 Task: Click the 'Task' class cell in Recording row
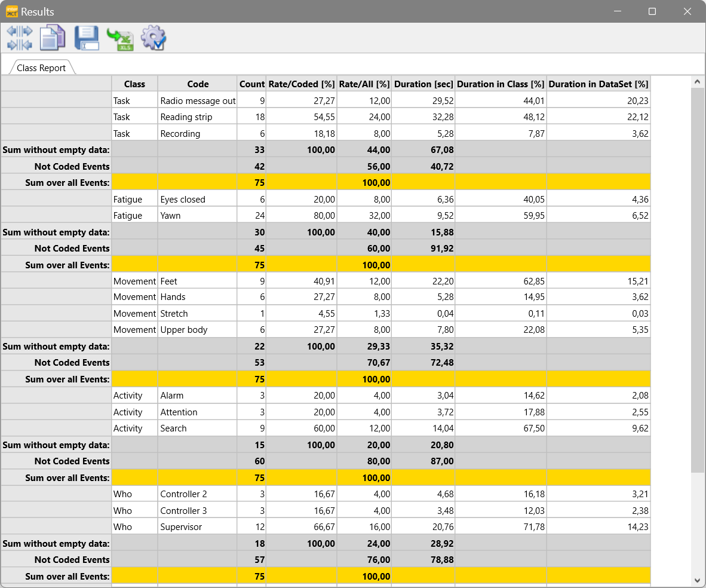click(x=134, y=133)
